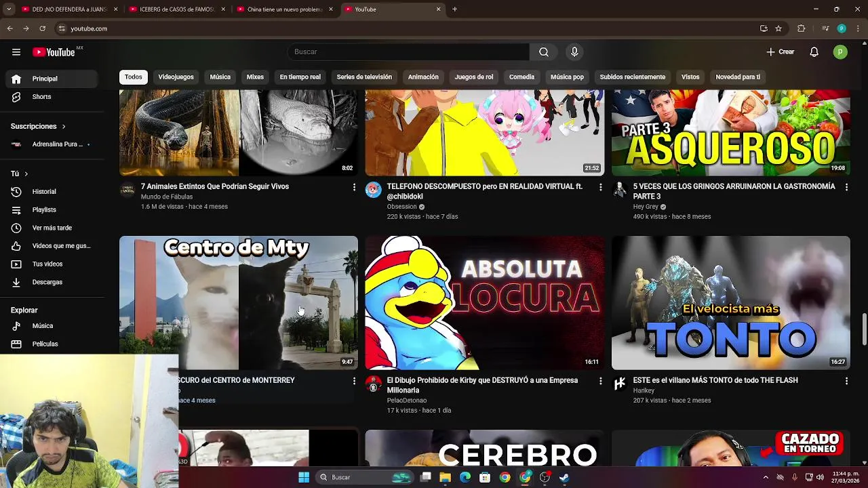Click the Buscar search input field
The image size is (868, 488).
(x=409, y=52)
